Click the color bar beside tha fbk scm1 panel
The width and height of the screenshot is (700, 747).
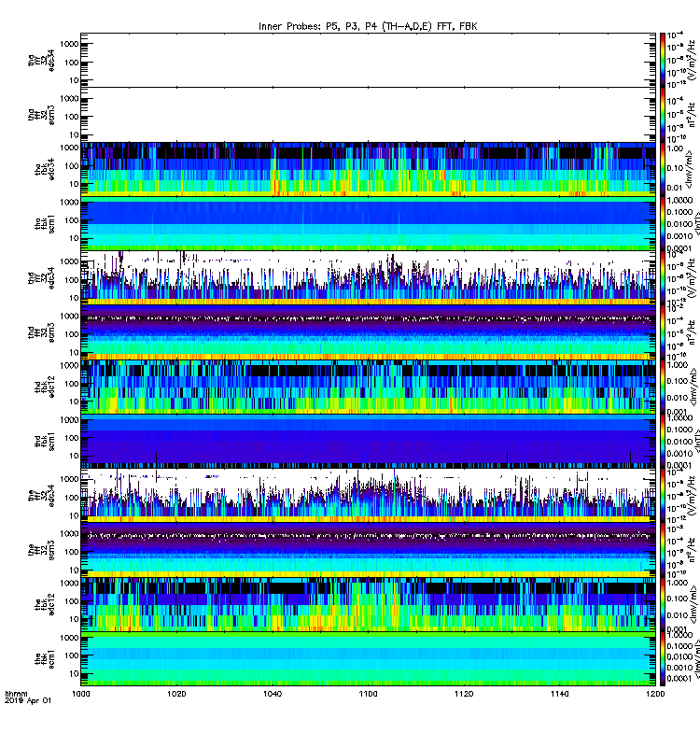coord(663,223)
